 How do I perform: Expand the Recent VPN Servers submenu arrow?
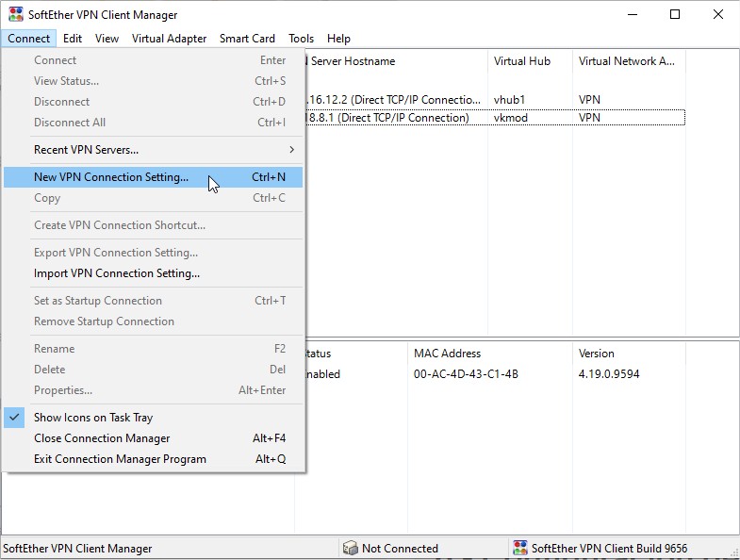[291, 150]
